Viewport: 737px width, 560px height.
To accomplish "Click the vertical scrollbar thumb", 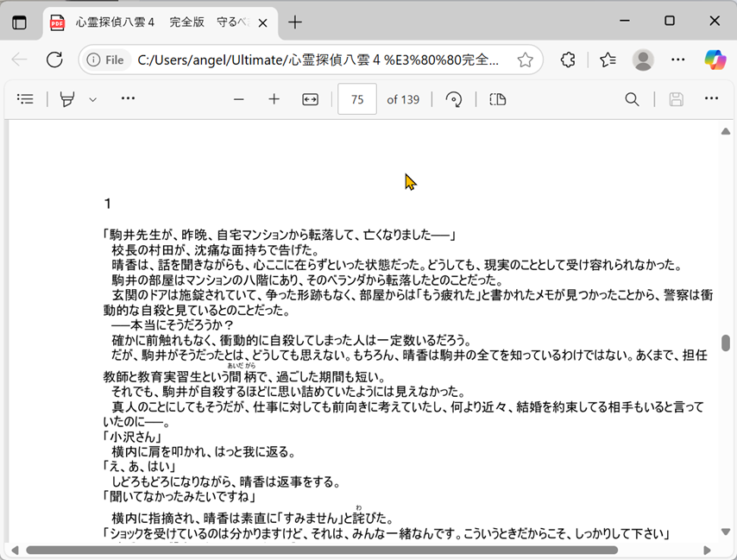I will pos(726,343).
